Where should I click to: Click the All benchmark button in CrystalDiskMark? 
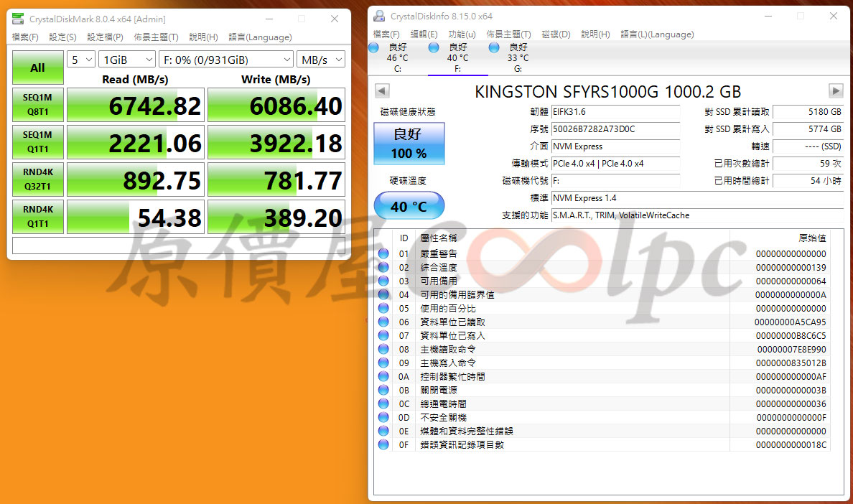click(37, 68)
